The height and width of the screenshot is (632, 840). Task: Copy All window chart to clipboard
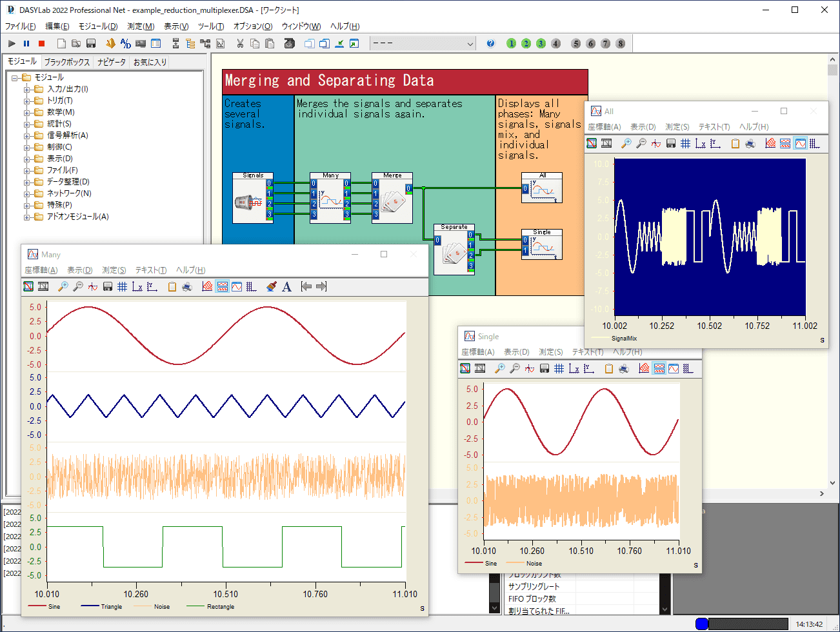tap(735, 143)
